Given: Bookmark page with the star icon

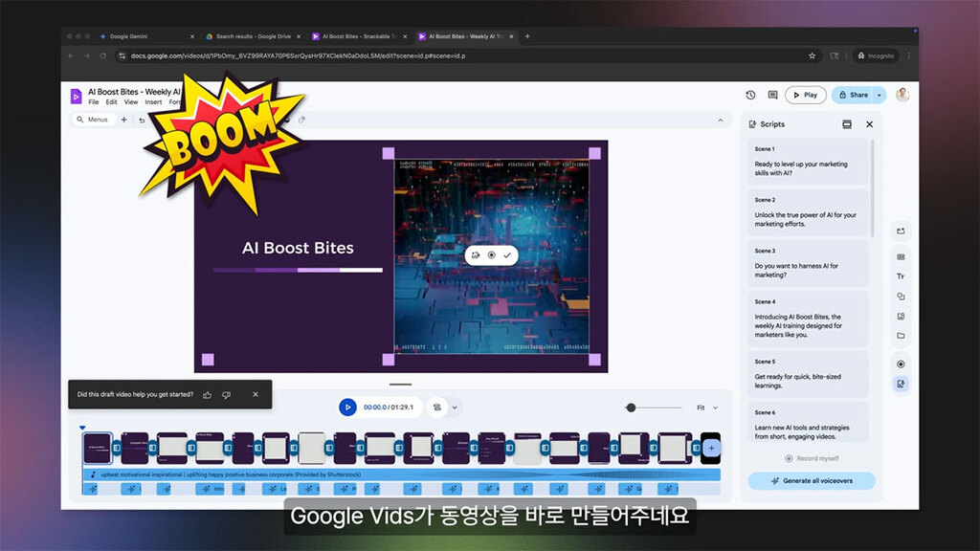Looking at the screenshot, I should click(812, 55).
